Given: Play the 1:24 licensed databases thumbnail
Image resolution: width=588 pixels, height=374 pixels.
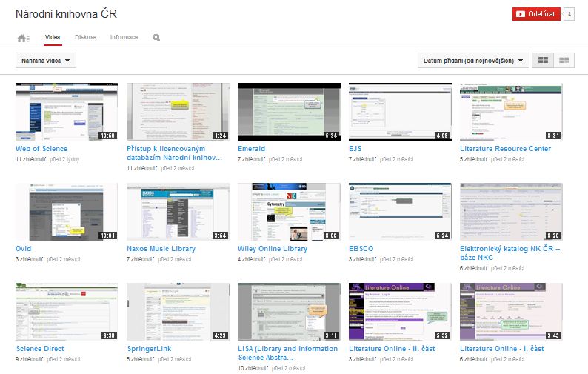Looking at the screenshot, I should coord(178,112).
